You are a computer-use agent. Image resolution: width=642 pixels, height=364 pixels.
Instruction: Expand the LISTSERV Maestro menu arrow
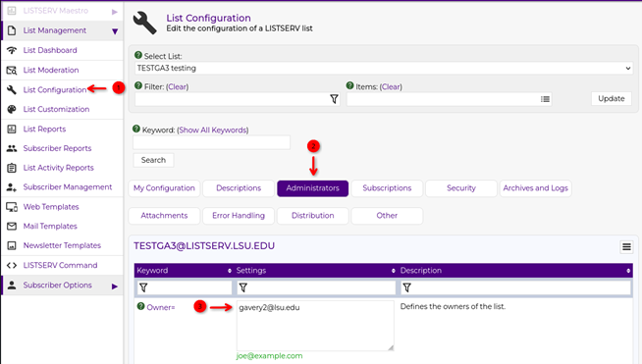[115, 12]
